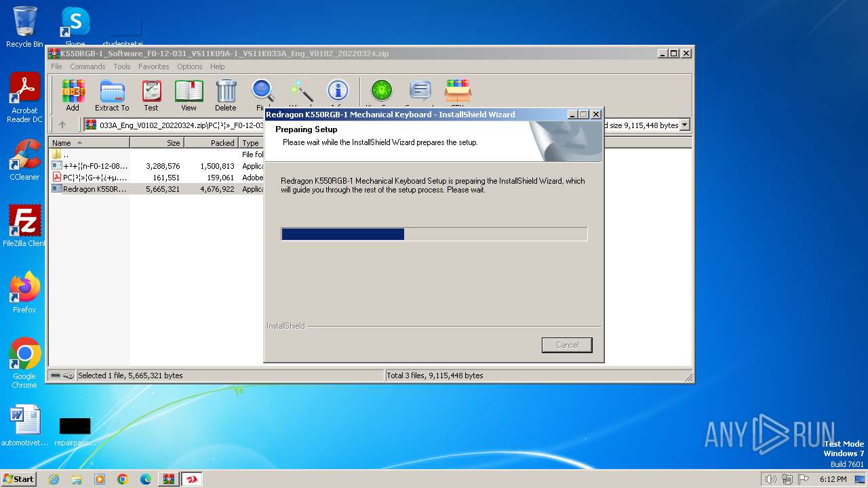The width and height of the screenshot is (868, 488).
Task: Click the Info toolbar icon
Action: [x=338, y=94]
